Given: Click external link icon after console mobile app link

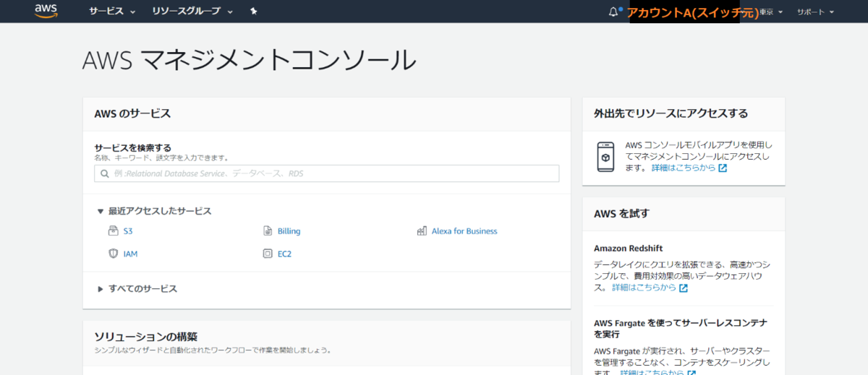Looking at the screenshot, I should point(723,168).
